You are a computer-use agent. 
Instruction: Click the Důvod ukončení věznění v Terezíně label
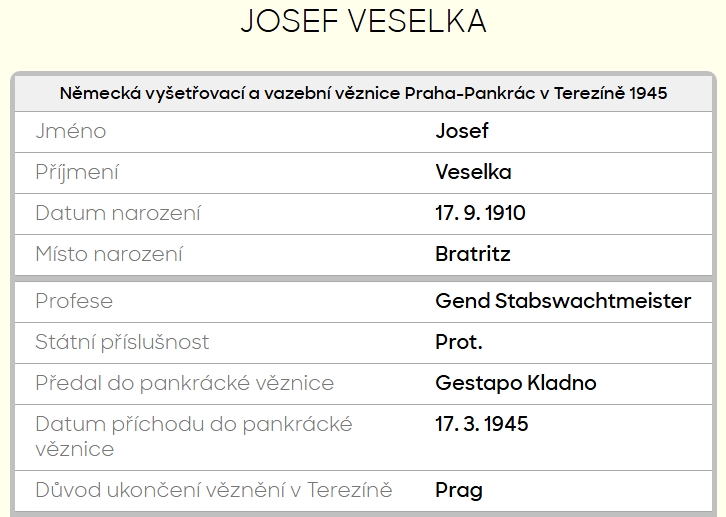pyautogui.click(x=213, y=490)
